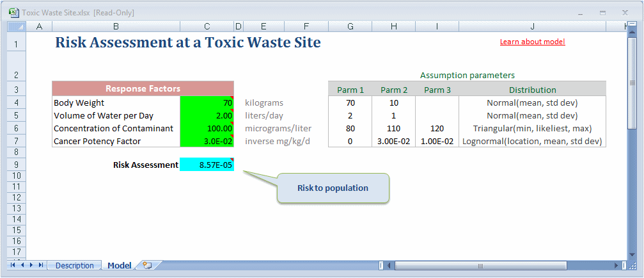The width and height of the screenshot is (644, 278).
Task: Select Risk Assessment result 8.57E-05
Action: [207, 165]
